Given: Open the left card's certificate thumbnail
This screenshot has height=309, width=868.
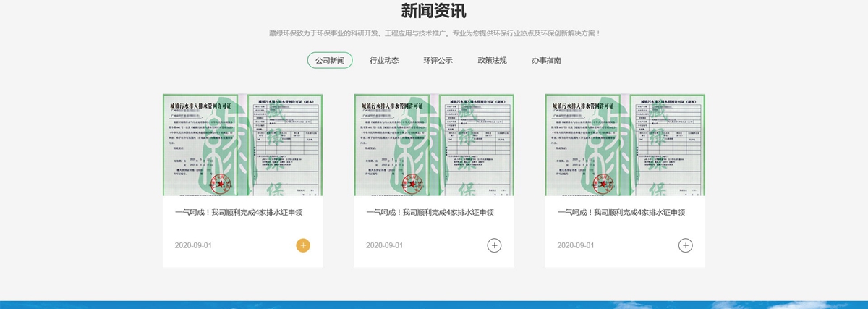Looking at the screenshot, I should (x=242, y=145).
